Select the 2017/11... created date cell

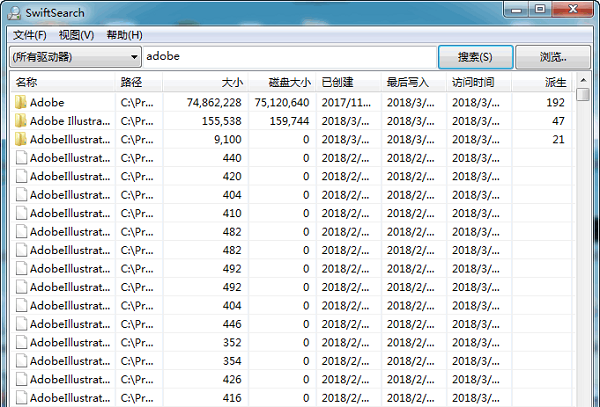click(x=346, y=103)
